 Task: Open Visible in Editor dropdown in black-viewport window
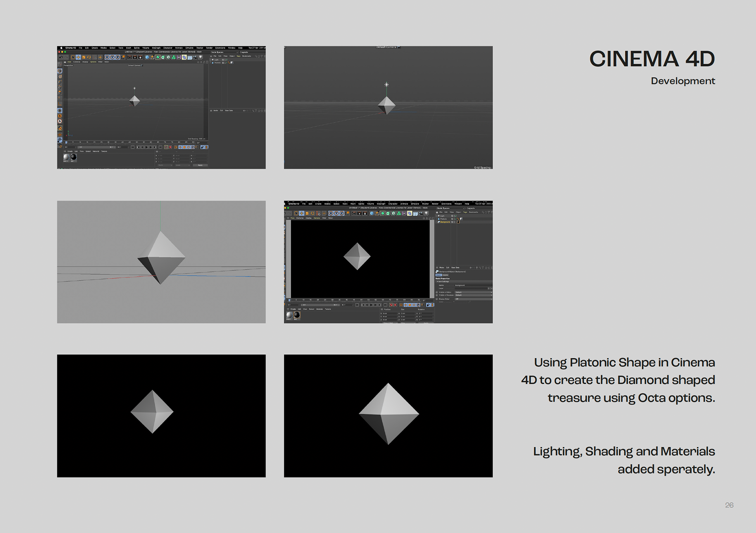point(474,292)
